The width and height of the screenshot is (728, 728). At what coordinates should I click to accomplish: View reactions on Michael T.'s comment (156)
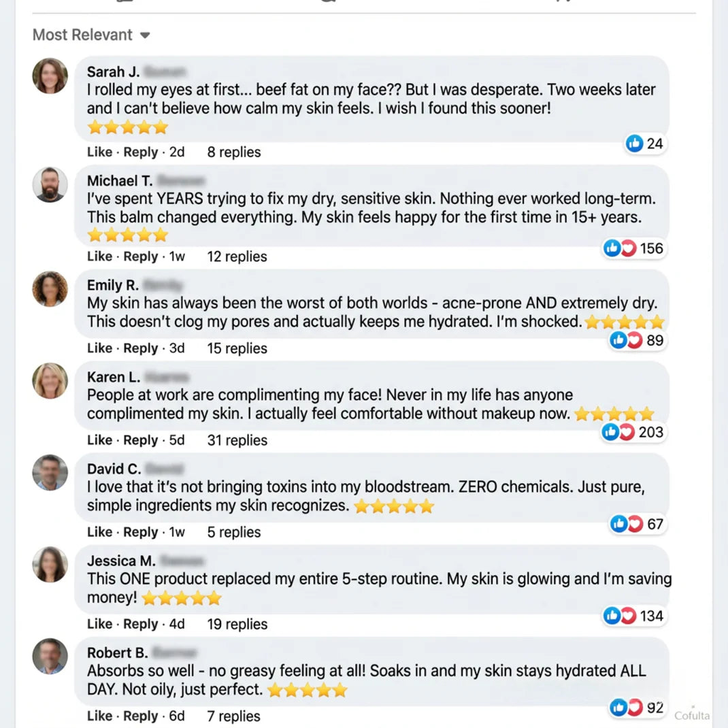click(633, 248)
